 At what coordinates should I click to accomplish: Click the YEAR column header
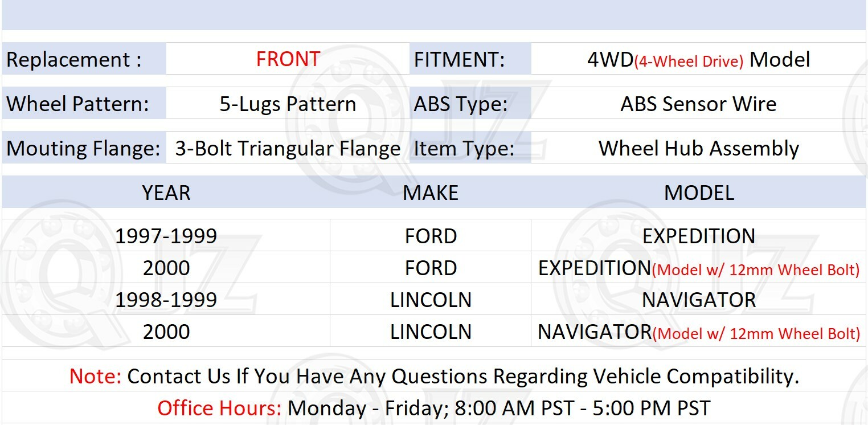coord(166,193)
